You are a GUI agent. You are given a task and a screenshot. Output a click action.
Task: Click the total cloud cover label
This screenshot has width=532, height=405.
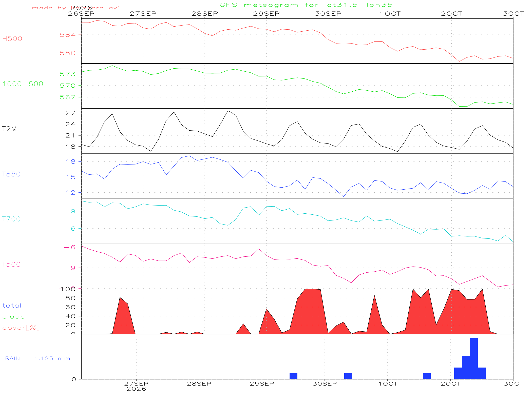point(21,317)
